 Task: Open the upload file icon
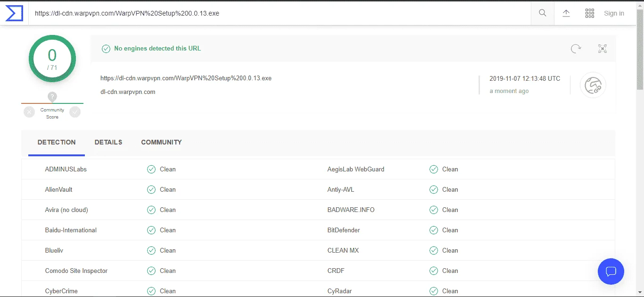tap(566, 13)
